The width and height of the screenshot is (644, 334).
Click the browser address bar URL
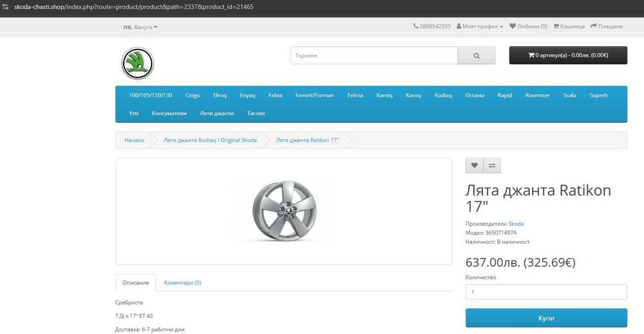pos(133,7)
